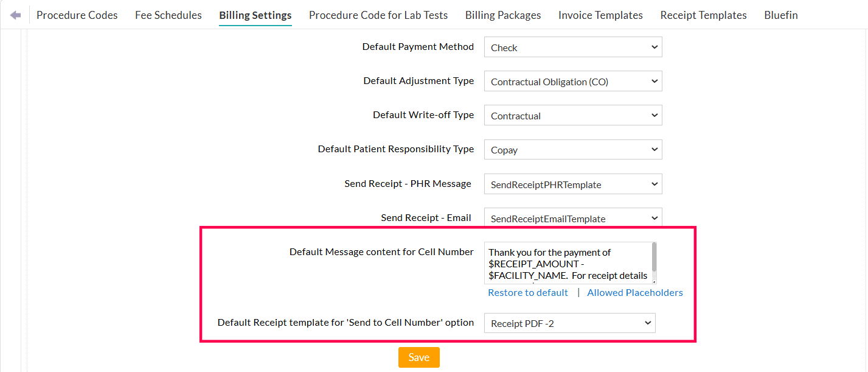Screen dimensions: 868x372
Task: Switch to Procedure Code for Lab Tests tab
Action: (x=378, y=15)
